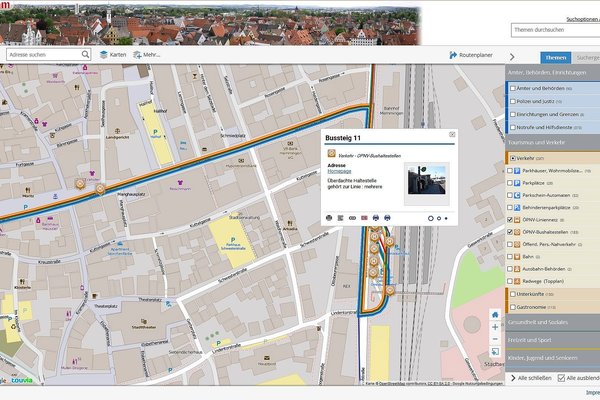
Task: Click the Parkplätze blue P icon in the panel
Action: click(517, 183)
